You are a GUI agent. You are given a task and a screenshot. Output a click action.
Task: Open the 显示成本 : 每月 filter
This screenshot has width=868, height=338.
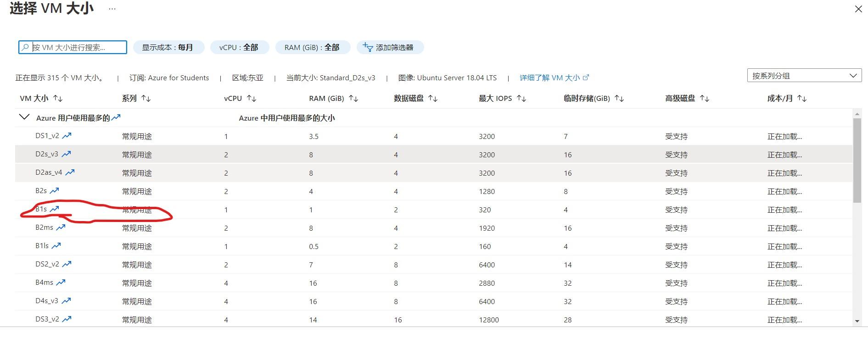[168, 47]
